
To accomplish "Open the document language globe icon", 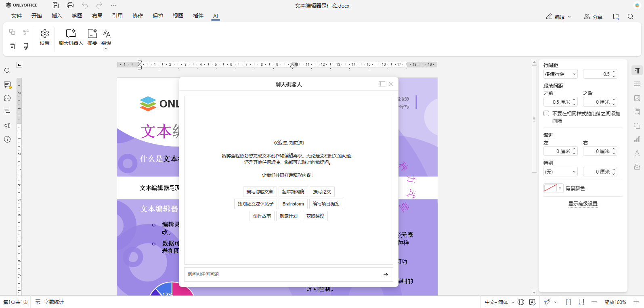I will point(521,302).
